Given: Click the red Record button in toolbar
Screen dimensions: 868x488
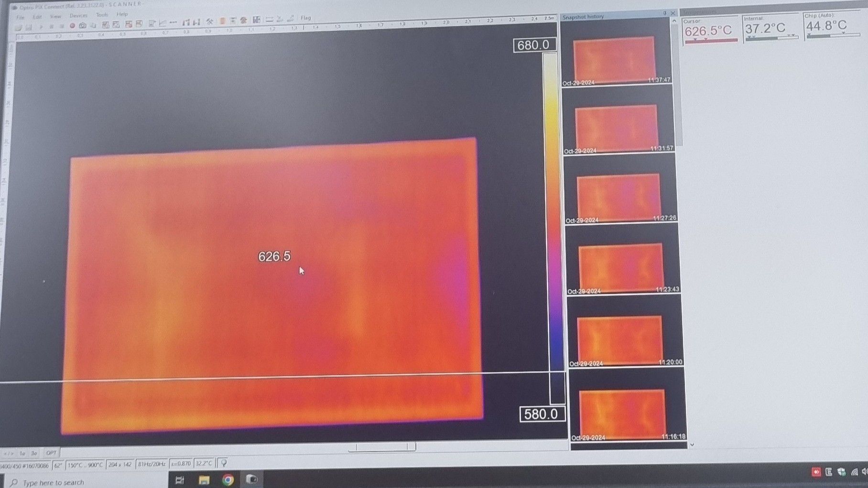Looking at the screenshot, I should [72, 26].
